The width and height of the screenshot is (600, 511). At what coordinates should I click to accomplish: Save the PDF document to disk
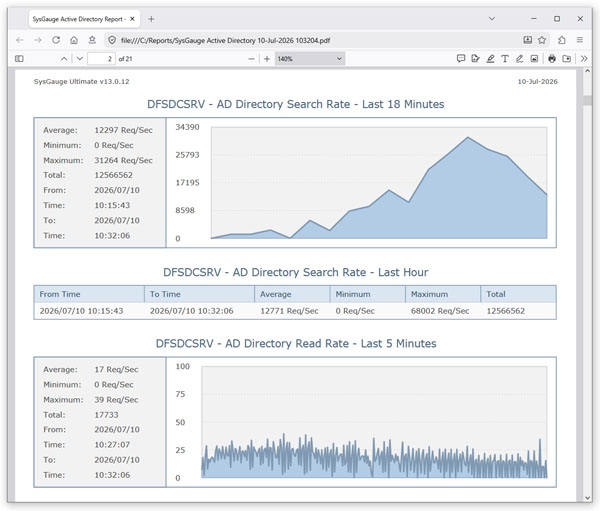pyautogui.click(x=567, y=59)
